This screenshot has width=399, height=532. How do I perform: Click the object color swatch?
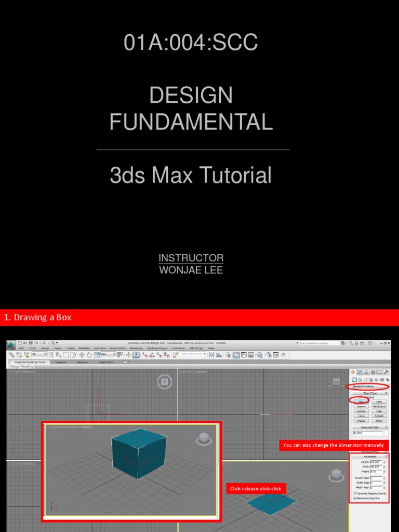pos(386,432)
